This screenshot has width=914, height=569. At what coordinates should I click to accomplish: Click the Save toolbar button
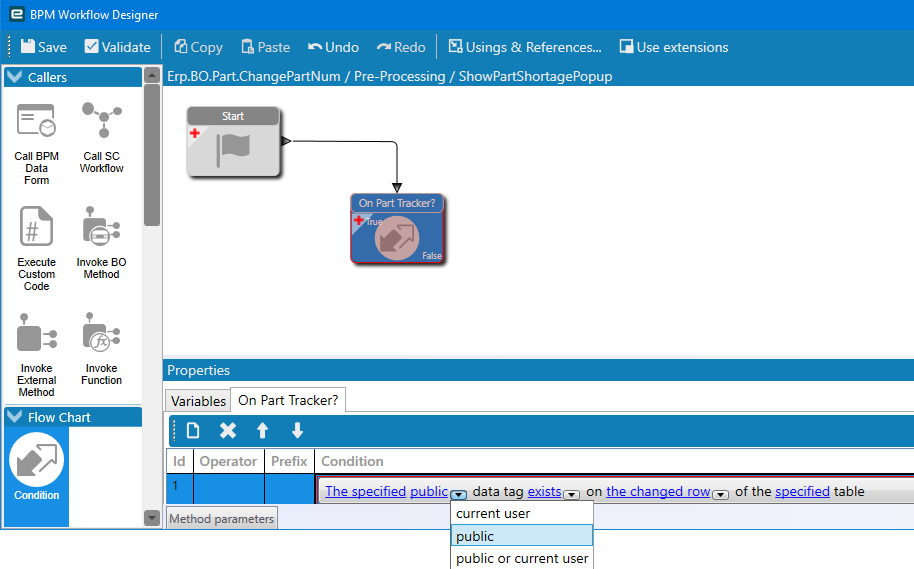(44, 47)
